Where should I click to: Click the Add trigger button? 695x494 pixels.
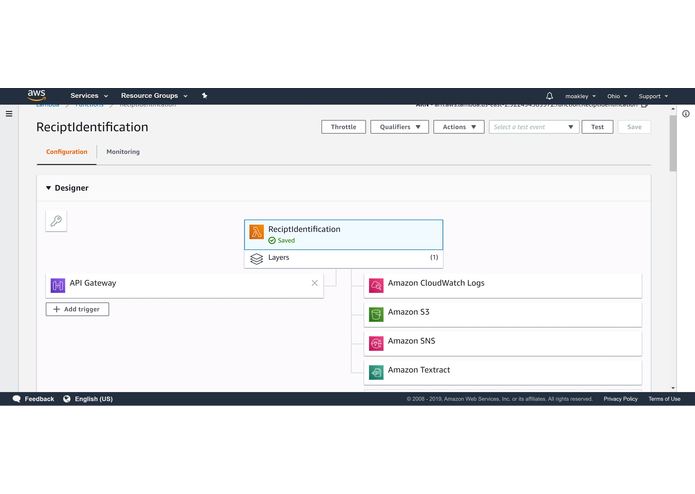click(x=77, y=309)
